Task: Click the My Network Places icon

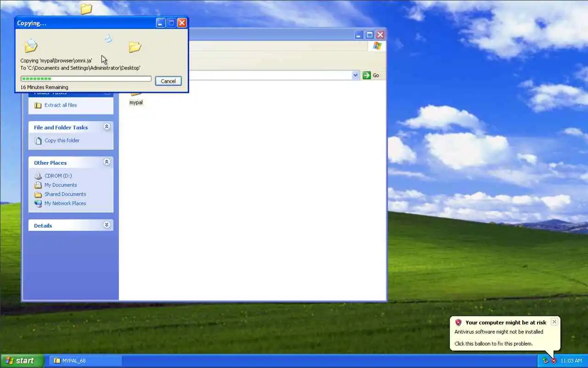Action: 38,203
